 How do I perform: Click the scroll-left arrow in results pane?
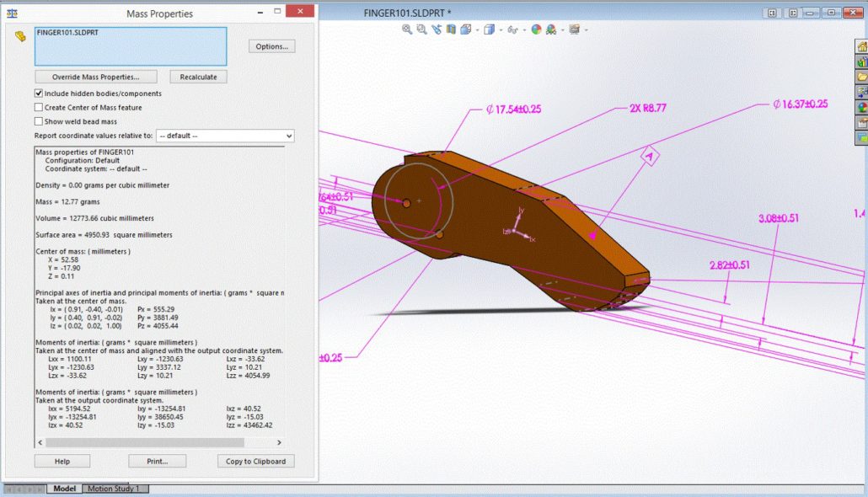pos(40,443)
